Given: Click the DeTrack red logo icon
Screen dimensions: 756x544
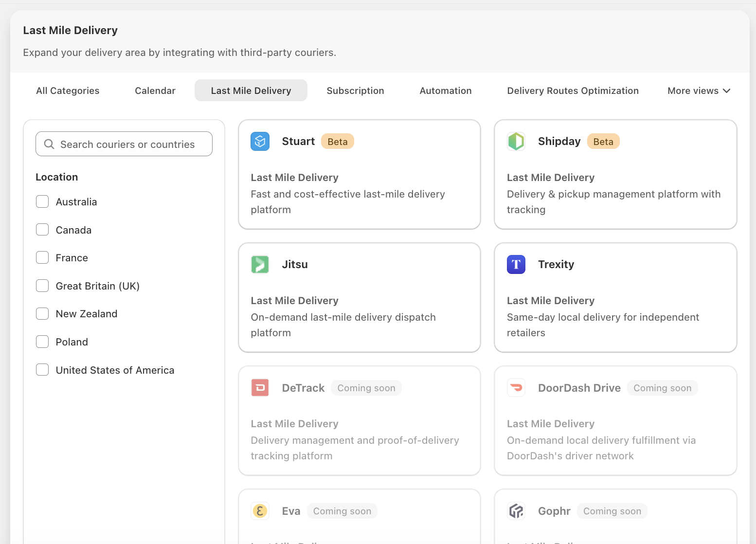Looking at the screenshot, I should click(260, 388).
